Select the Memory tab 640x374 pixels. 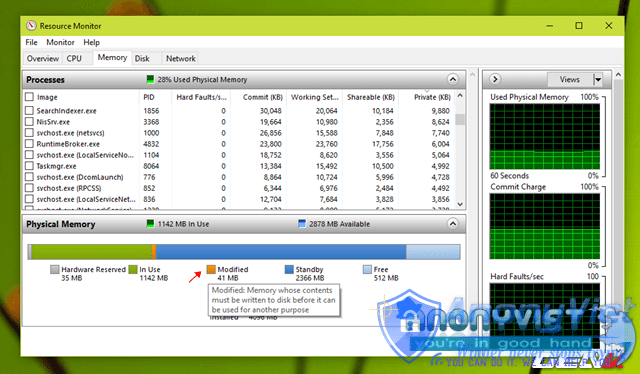[x=112, y=58]
